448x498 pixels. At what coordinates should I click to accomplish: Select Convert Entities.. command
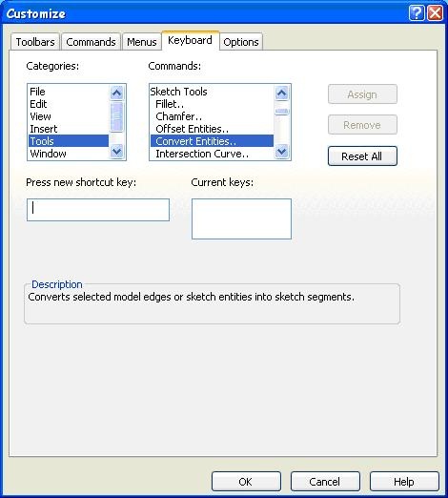(212, 141)
